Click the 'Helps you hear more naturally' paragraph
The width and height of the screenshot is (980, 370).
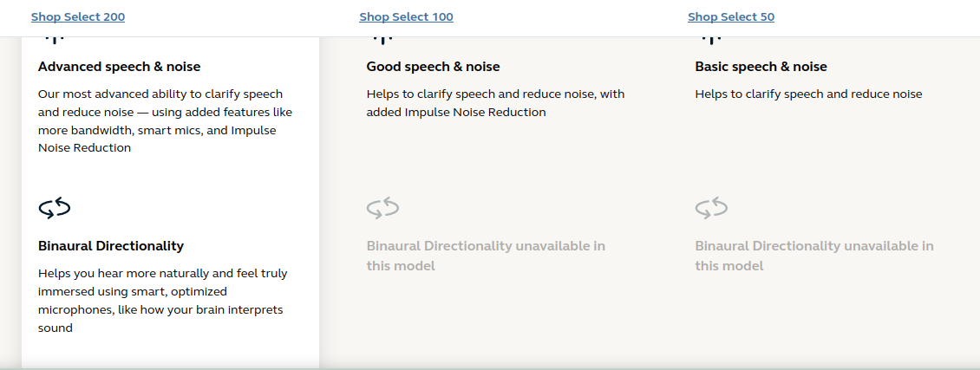tap(163, 300)
